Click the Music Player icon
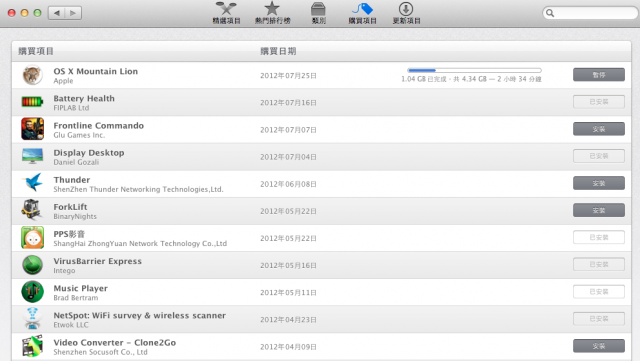640x361 pixels. tap(32, 292)
